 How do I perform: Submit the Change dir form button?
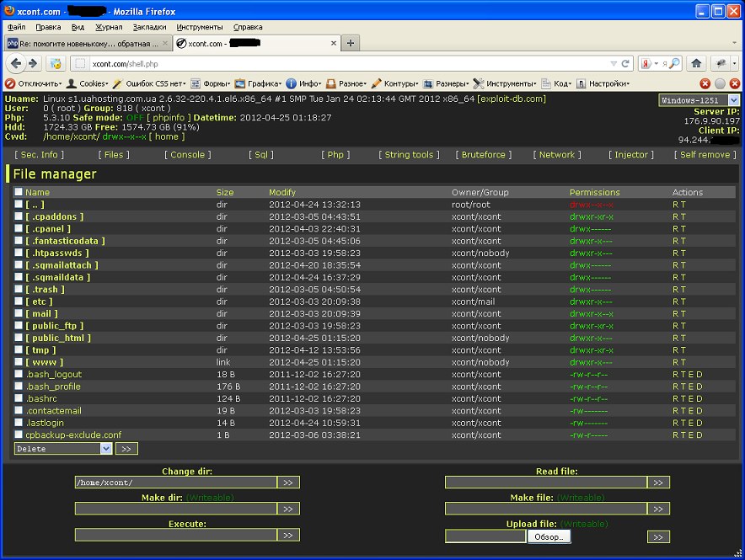(288, 483)
